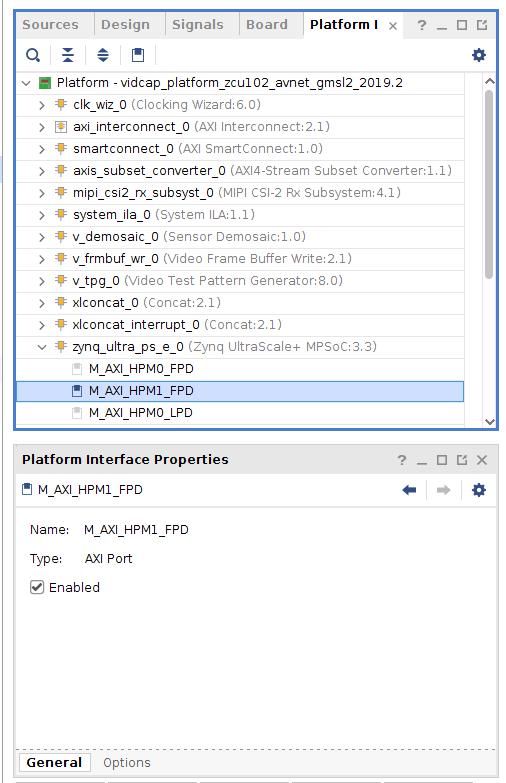
Task: Collapse the zynq_ultra_ps_e_0 node
Action: 42,347
